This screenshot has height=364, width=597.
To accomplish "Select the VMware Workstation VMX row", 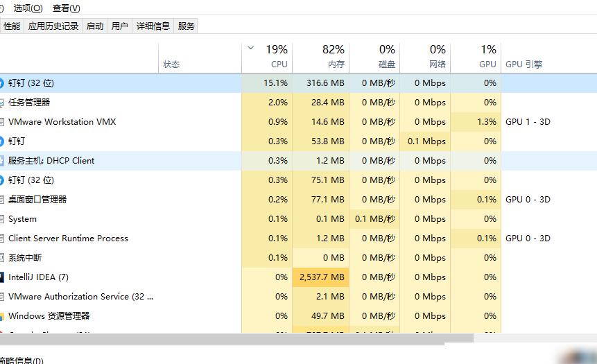I will 298,122.
